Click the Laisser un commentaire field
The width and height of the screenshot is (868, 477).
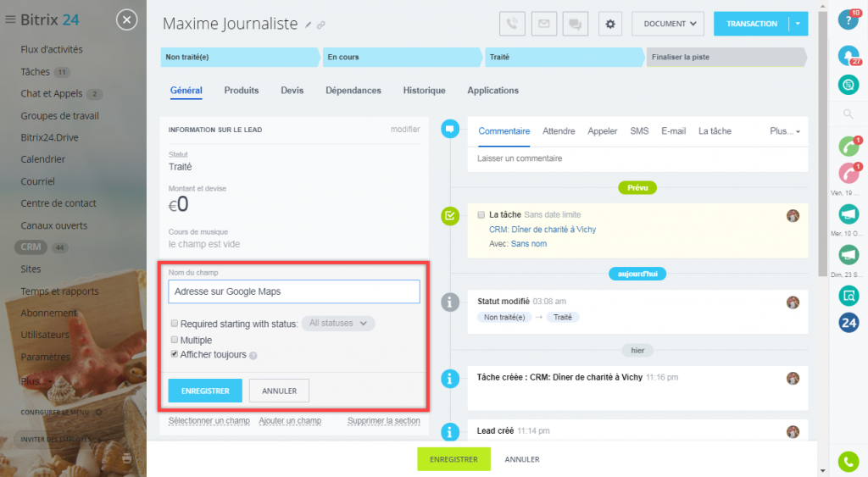tap(637, 158)
